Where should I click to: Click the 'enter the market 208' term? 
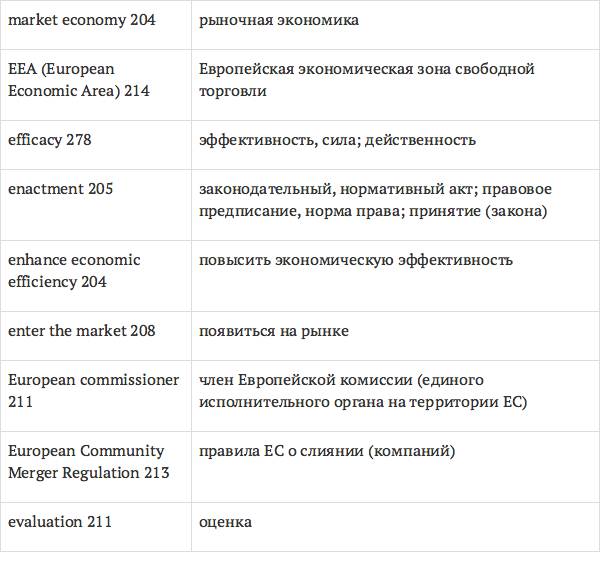pos(82,331)
